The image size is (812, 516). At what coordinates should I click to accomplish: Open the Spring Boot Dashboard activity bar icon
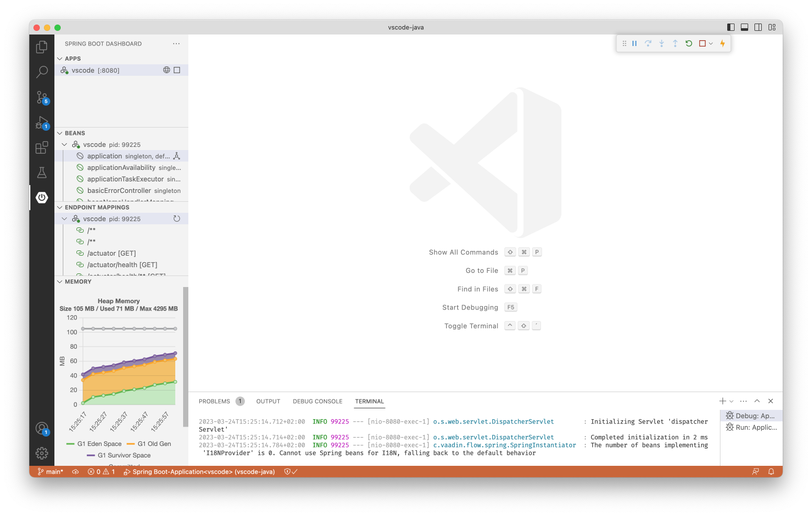point(42,197)
